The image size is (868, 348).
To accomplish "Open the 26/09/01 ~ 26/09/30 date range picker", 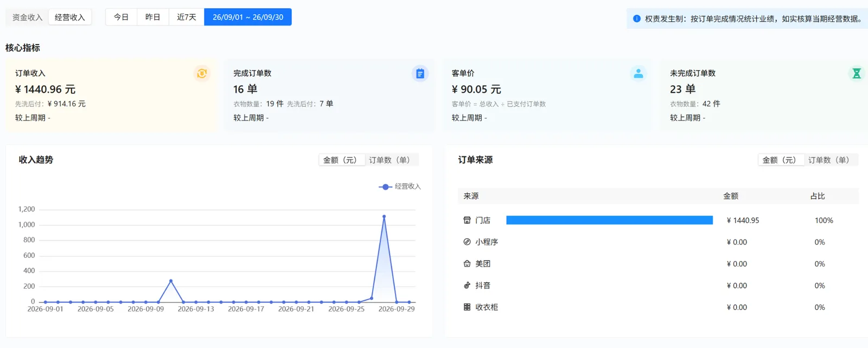I will pos(248,17).
